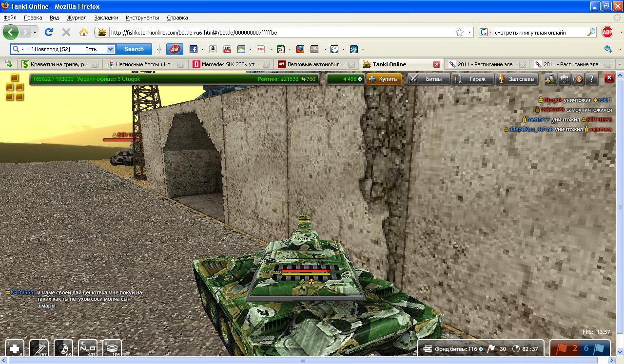Expand the Ask toolbar search box dropdown

pos(110,49)
